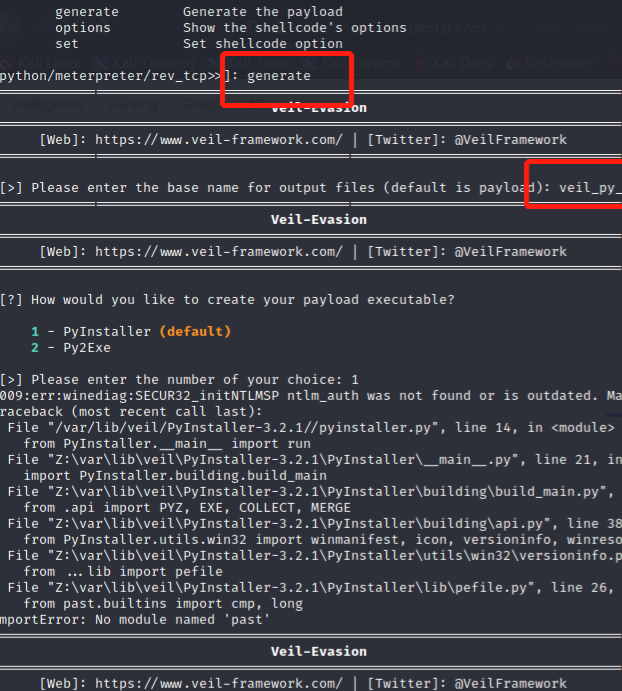Click 'import PyInstaller.building.build_main'
Screen dimensions: 622x691
click(x=175, y=476)
